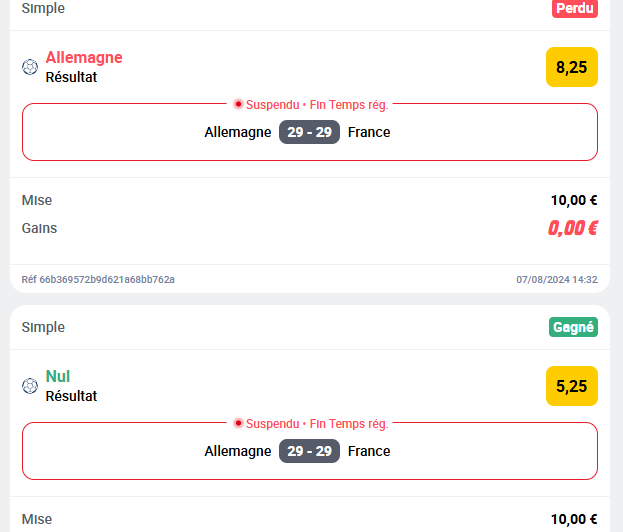
Task: Click the 10,00 € stake of the lost bet
Action: pos(574,200)
